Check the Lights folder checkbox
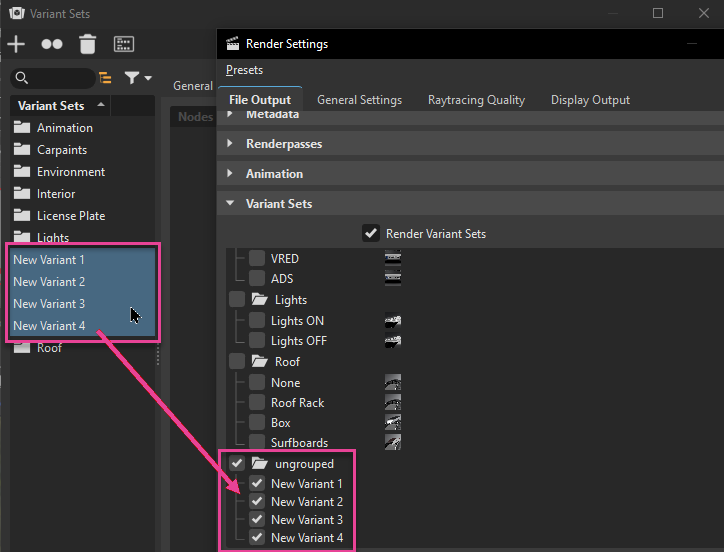The height and width of the screenshot is (552, 724). [x=237, y=299]
